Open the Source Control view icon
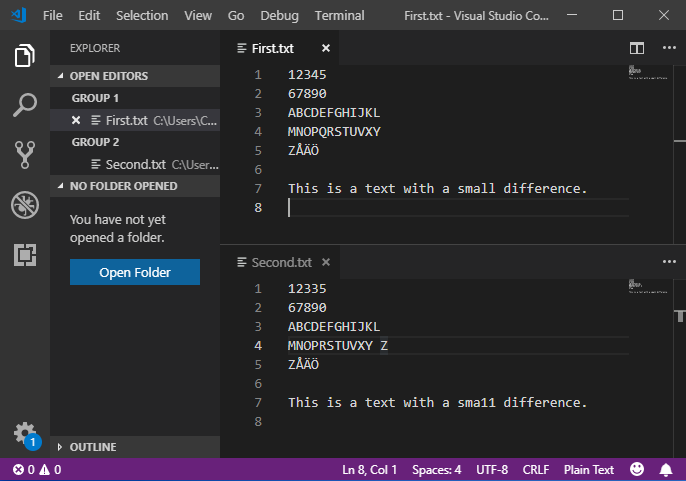The image size is (686, 481). click(x=25, y=154)
